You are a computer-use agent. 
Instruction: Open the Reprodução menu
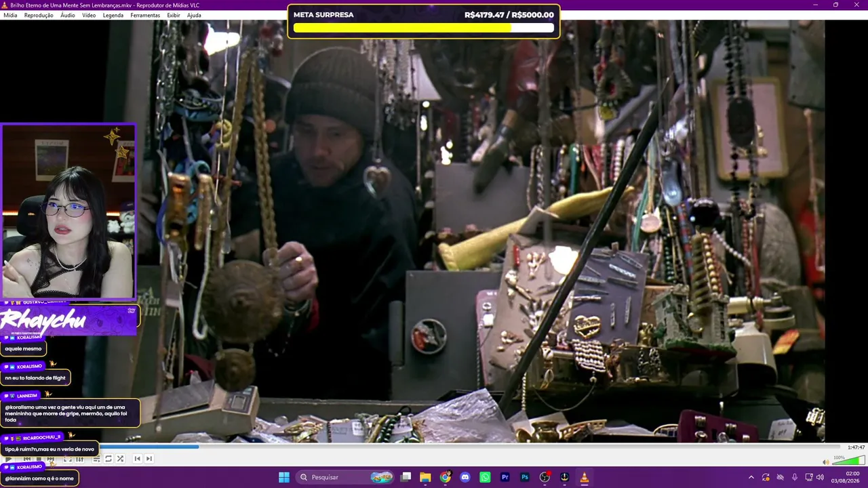tap(39, 15)
